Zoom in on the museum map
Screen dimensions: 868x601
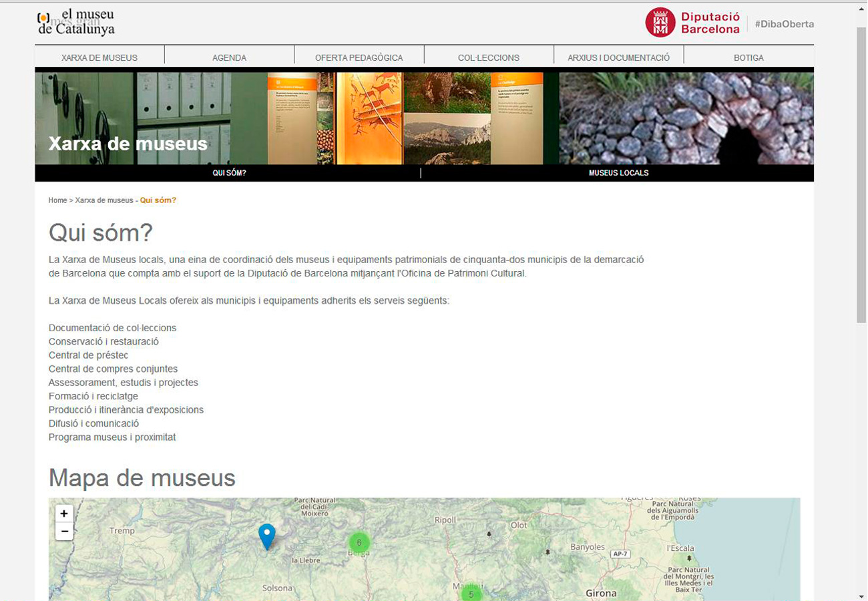[x=64, y=514]
